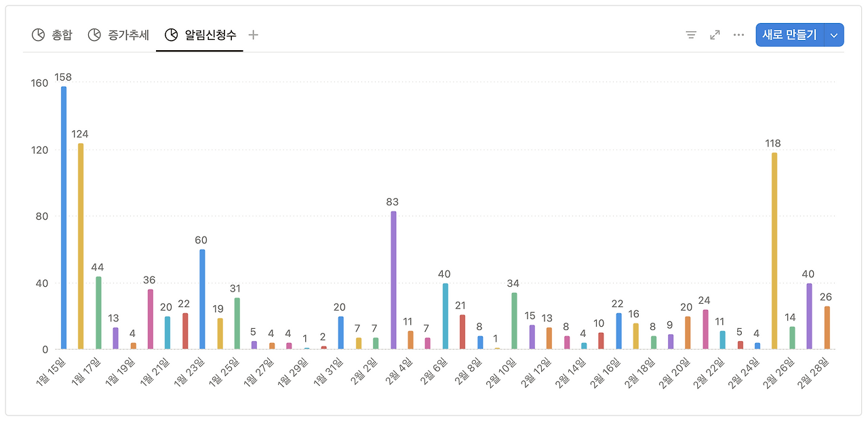Screen dimensions: 868x421
Task: Click the pie chart icon beside 알림신청수
Action: click(x=171, y=35)
